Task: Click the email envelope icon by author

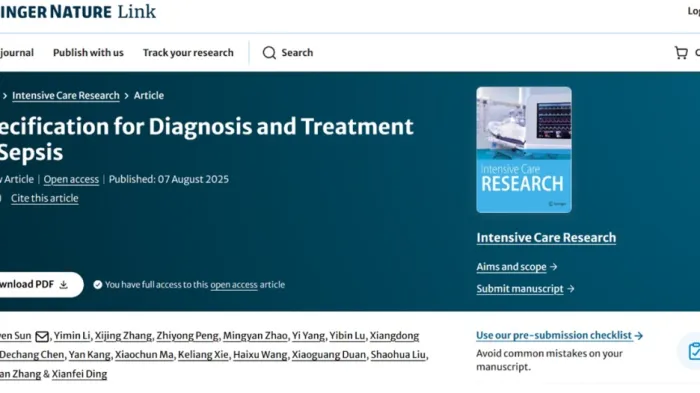Action: pyautogui.click(x=42, y=336)
